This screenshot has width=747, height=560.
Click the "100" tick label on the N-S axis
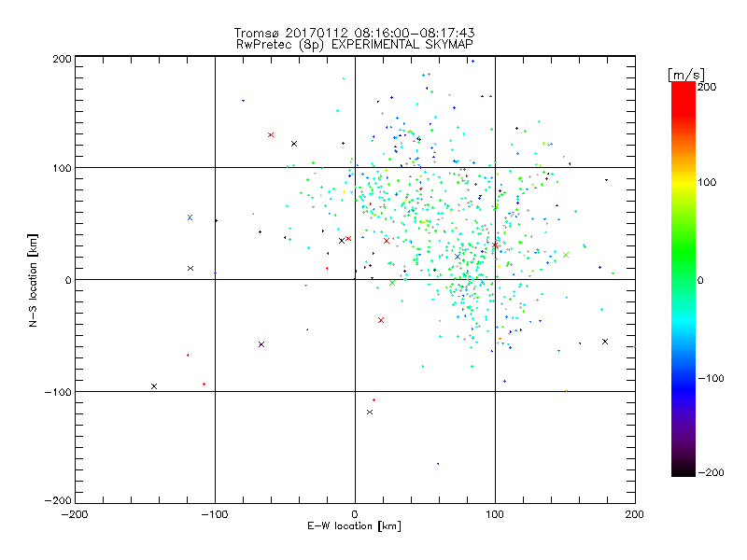click(x=62, y=168)
